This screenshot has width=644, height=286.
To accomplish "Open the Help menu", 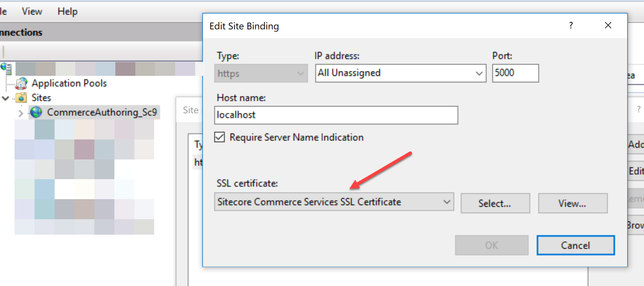I will [x=68, y=12].
